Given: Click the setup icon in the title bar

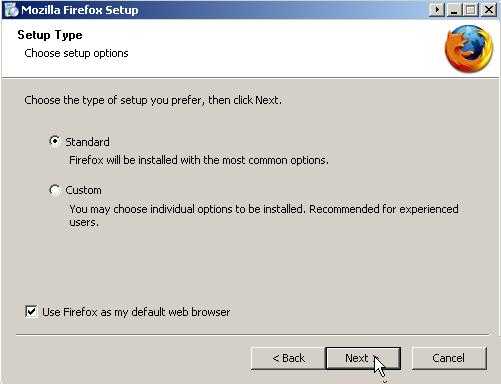Looking at the screenshot, I should (x=11, y=10).
